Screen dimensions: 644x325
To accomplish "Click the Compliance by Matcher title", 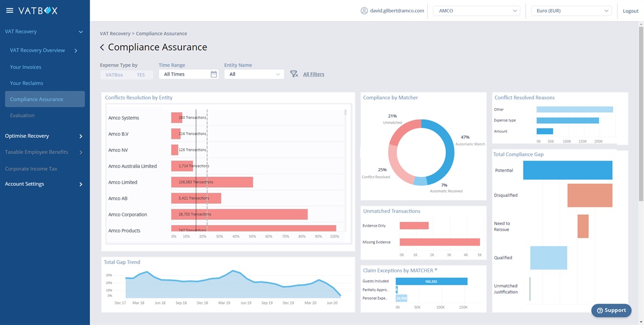I will click(x=390, y=98).
